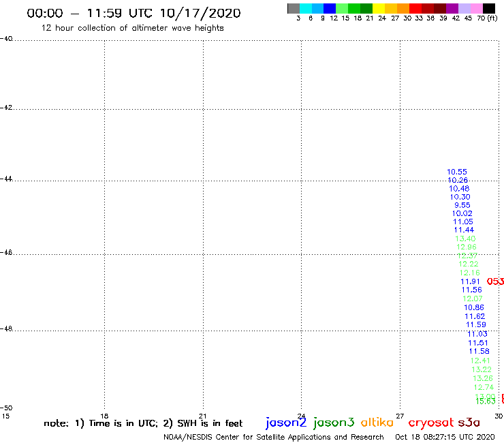504x443 pixels.
Task: Select the 's3a' satellite legend label
Action: tap(469, 423)
